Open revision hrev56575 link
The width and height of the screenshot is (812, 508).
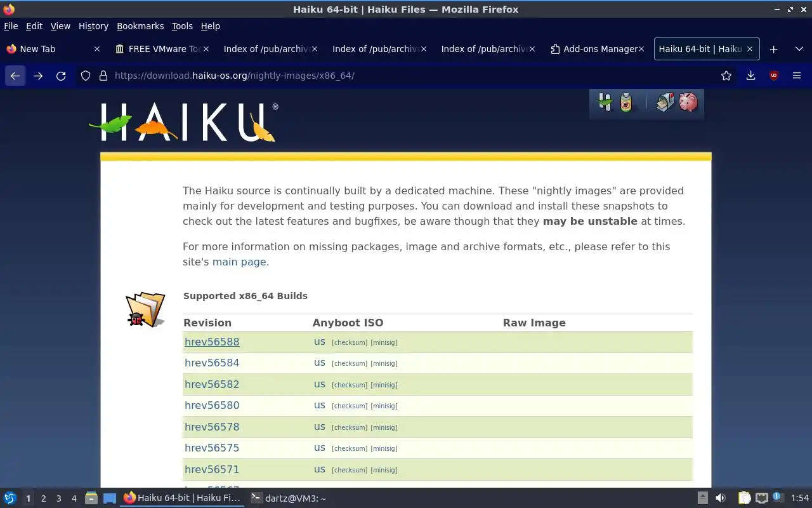(x=212, y=448)
